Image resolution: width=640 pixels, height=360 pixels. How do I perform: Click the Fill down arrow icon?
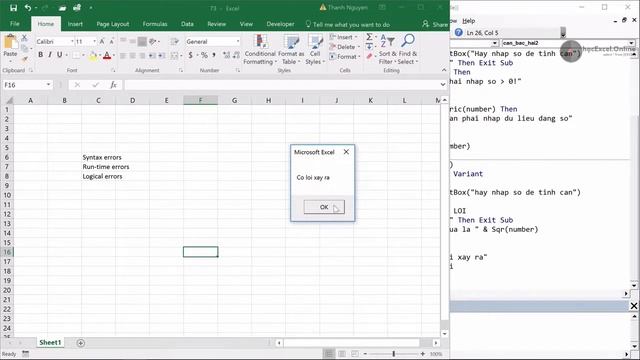point(369,47)
